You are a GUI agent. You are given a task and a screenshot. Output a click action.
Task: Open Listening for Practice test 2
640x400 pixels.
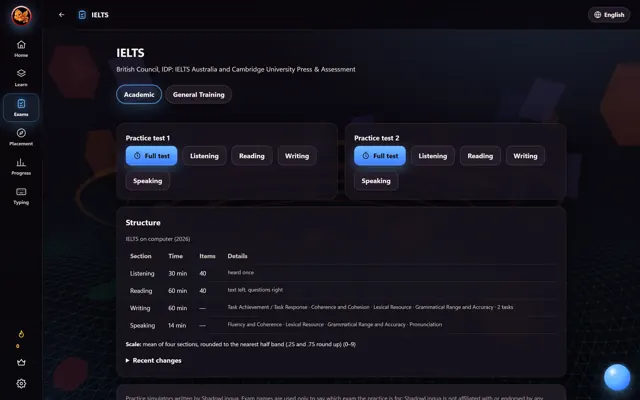pos(433,156)
